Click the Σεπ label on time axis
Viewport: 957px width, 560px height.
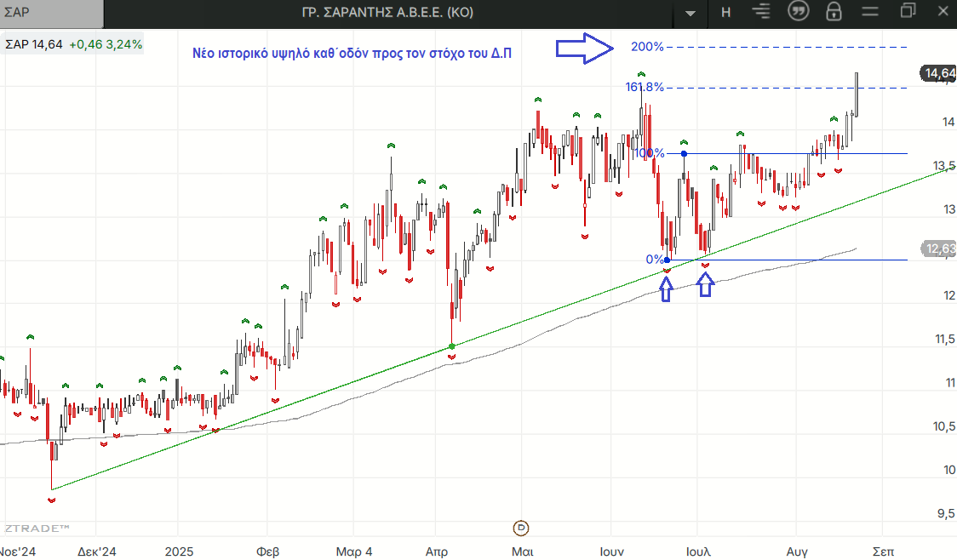(x=883, y=551)
